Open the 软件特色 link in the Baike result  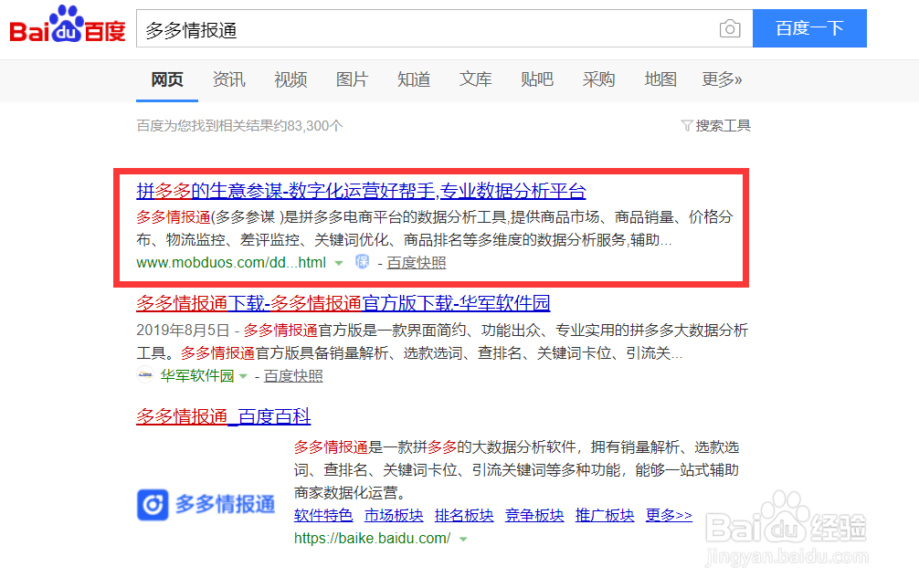click(323, 514)
